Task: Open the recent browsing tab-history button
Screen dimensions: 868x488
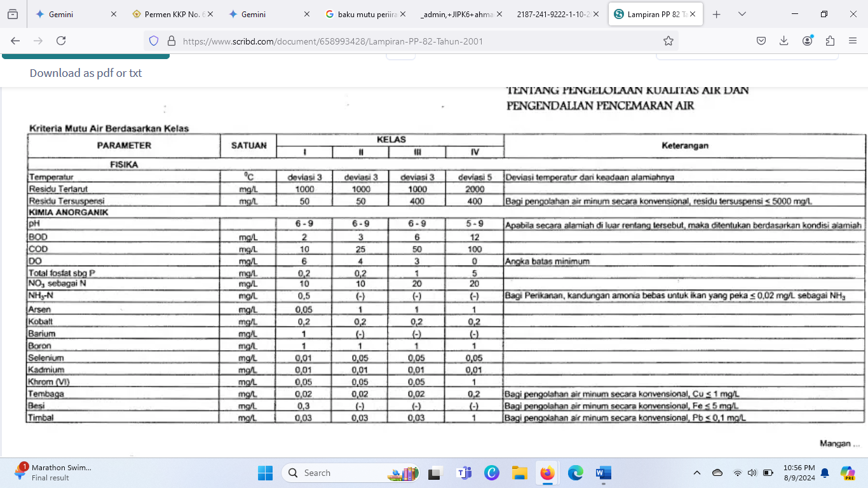Action: pos(13,14)
